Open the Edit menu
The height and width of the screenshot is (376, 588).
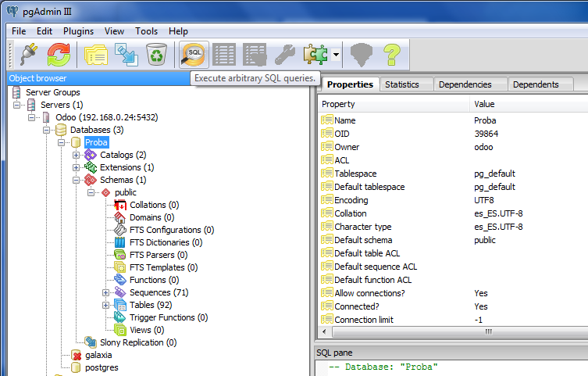pos(45,31)
